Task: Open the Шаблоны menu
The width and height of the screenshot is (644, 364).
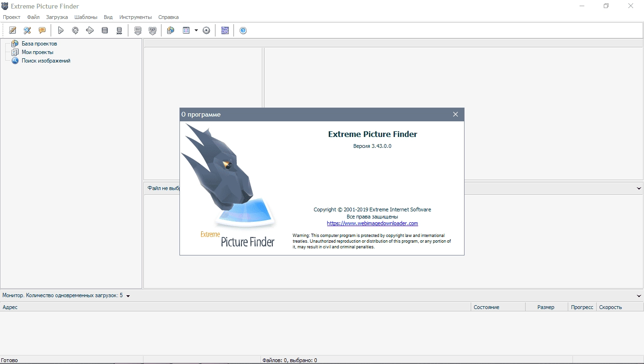Action: 86,17
